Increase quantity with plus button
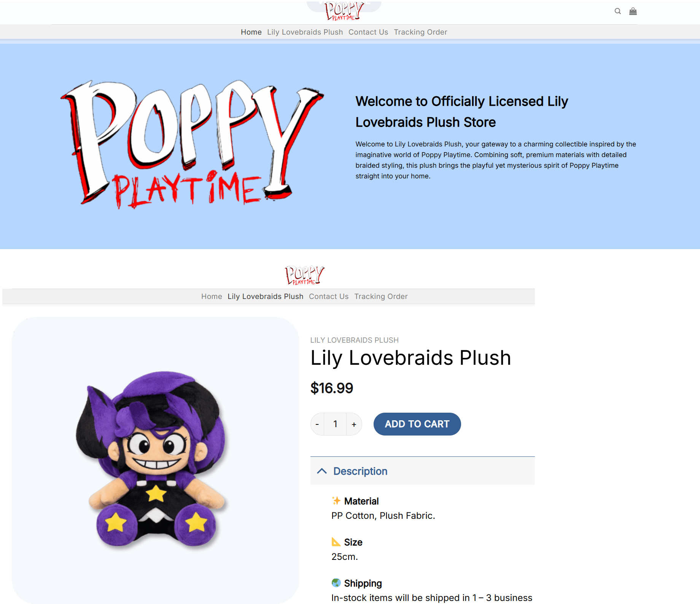 tap(354, 424)
